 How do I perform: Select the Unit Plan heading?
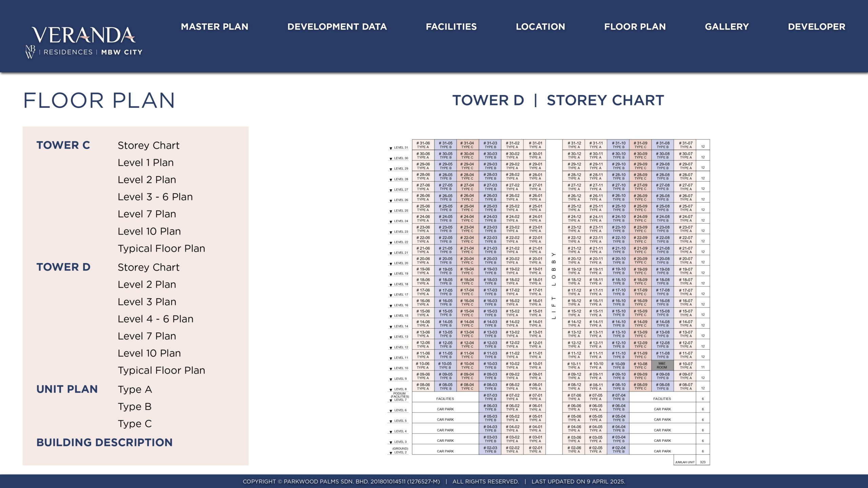67,389
